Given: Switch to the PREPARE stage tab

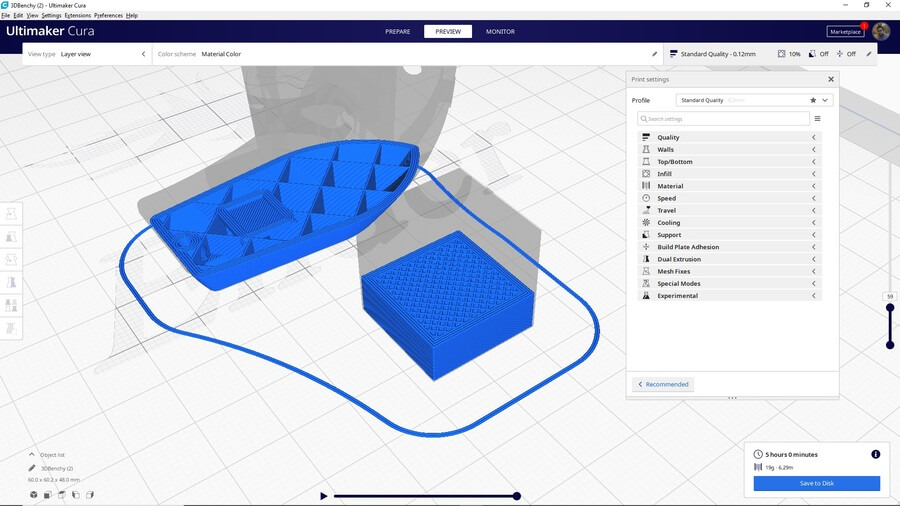Looking at the screenshot, I should [398, 31].
